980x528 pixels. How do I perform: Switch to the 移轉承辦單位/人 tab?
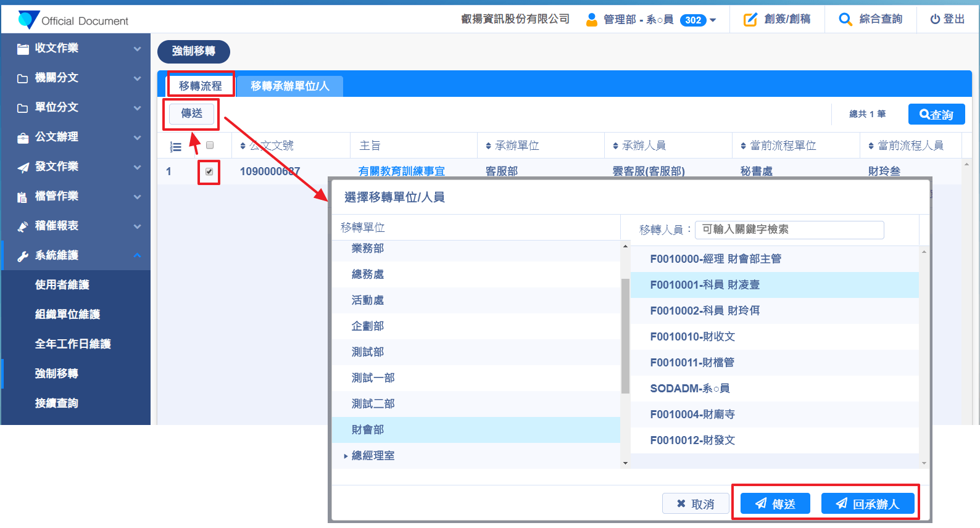289,86
